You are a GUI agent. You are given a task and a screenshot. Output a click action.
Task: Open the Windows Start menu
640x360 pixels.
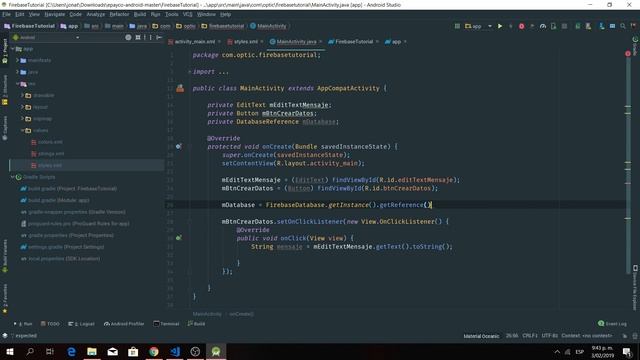(10, 351)
